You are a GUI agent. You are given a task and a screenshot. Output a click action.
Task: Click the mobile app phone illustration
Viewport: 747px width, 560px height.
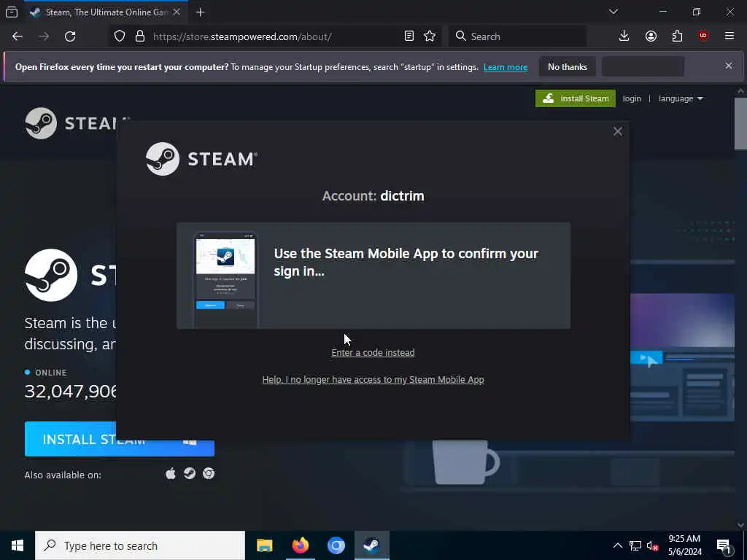pyautogui.click(x=225, y=279)
